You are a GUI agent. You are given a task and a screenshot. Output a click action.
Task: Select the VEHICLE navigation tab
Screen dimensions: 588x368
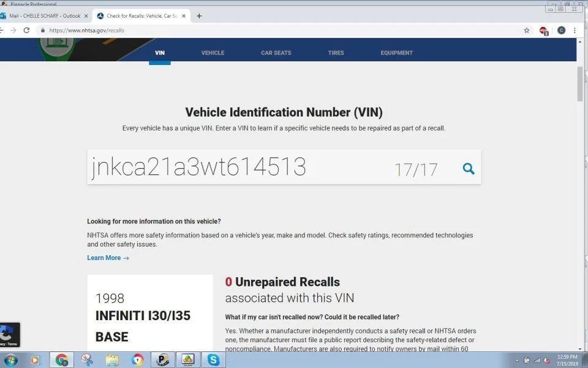(213, 53)
